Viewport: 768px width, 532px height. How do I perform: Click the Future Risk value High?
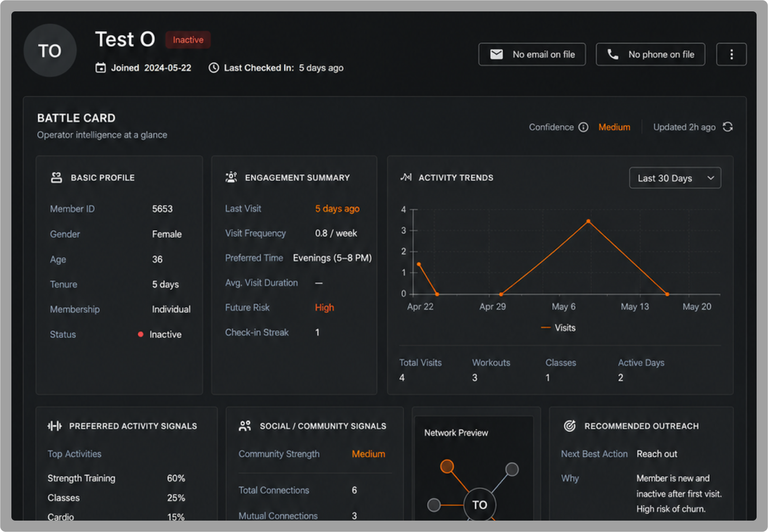tap(325, 308)
